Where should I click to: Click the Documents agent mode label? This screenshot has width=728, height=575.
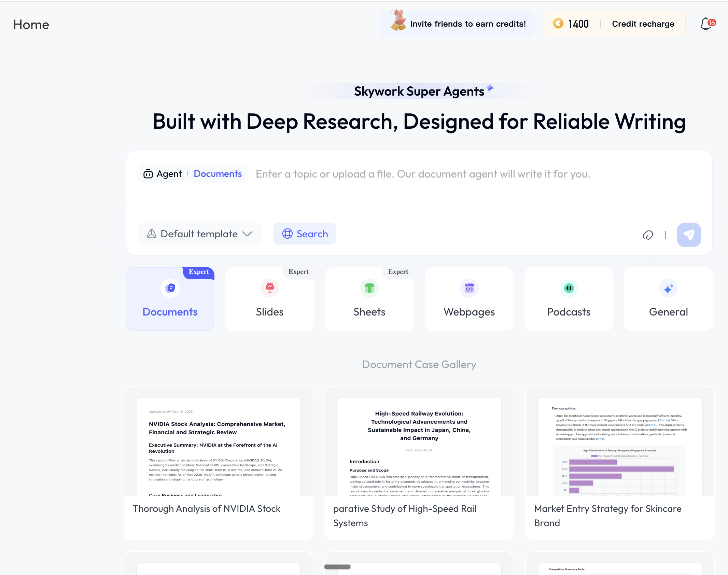(x=218, y=174)
